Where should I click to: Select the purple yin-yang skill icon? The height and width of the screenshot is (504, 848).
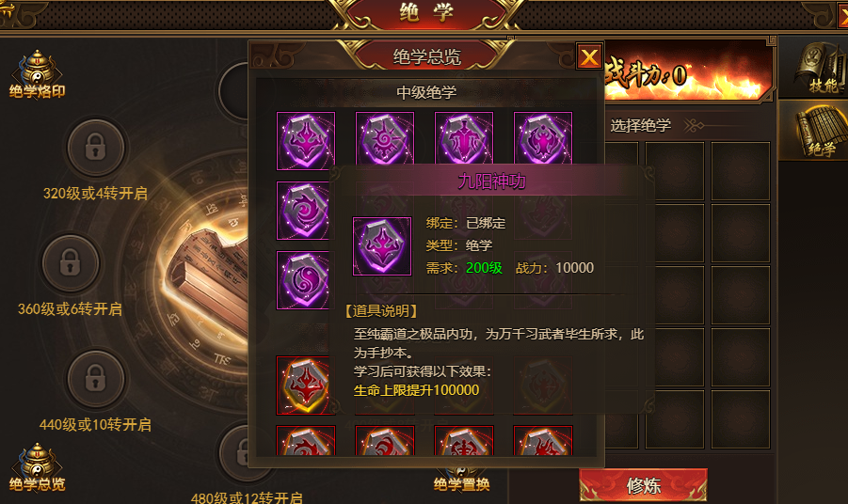pos(303,280)
